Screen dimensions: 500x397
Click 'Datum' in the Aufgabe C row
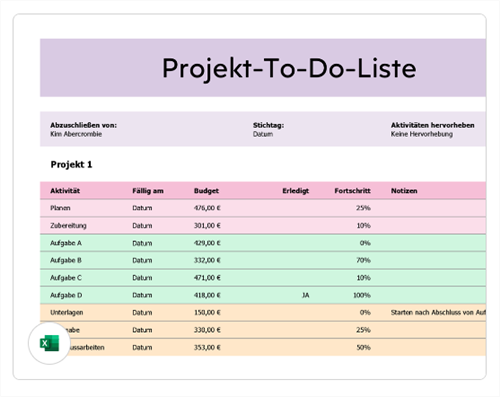point(142,278)
